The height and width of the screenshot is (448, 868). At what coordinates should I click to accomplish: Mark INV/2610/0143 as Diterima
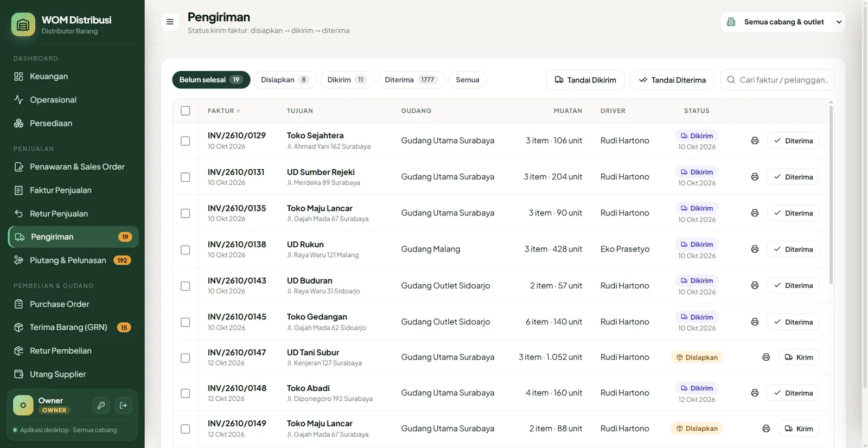(x=793, y=285)
